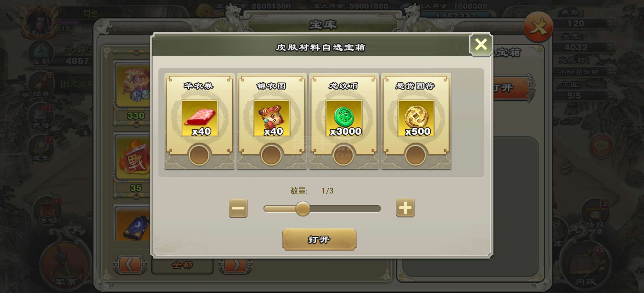Close the 皮肤材料自选宝箱 dialog
644x293 pixels.
click(x=481, y=45)
